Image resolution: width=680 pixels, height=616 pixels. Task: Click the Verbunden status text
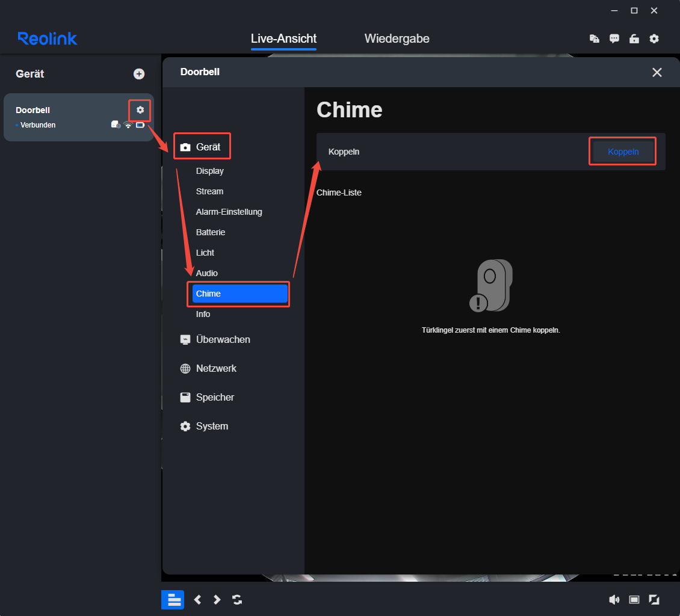38,125
